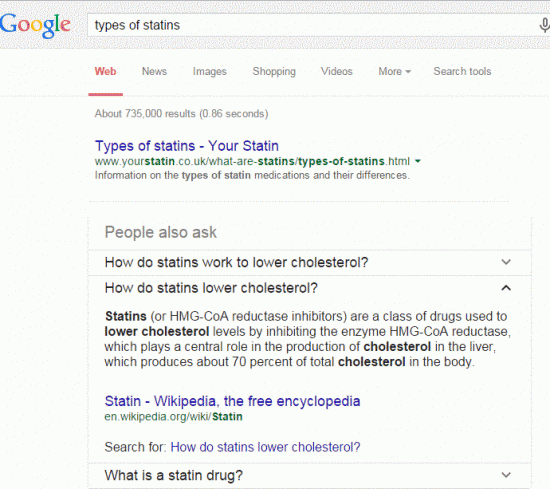Click the Google logo
Image resolution: width=550 pixels, height=489 pixels.
pyautogui.click(x=35, y=25)
